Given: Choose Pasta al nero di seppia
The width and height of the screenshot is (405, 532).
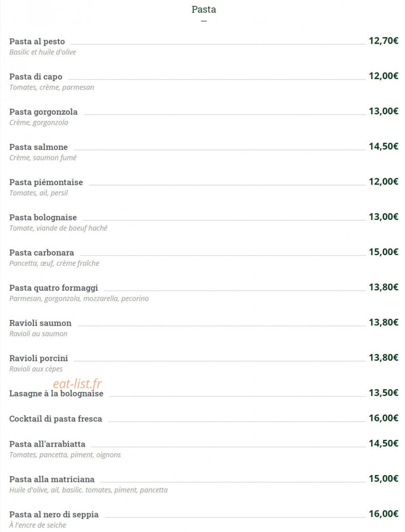Looking at the screenshot, I should (x=54, y=514).
